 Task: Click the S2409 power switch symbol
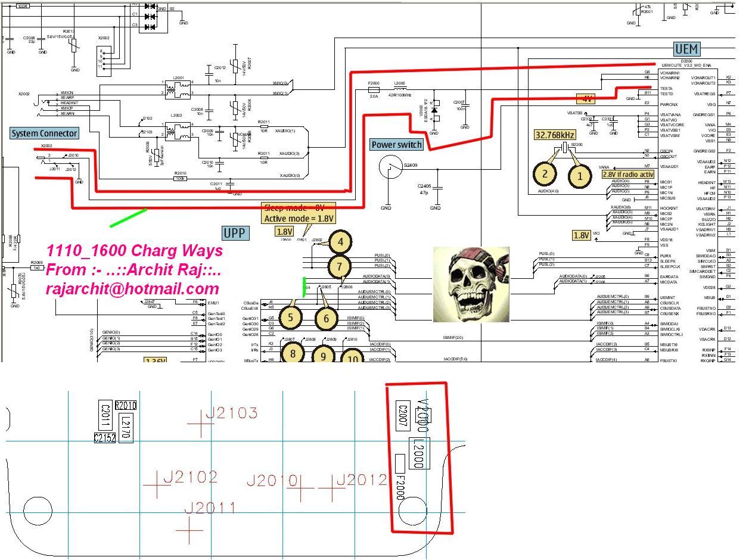click(391, 167)
